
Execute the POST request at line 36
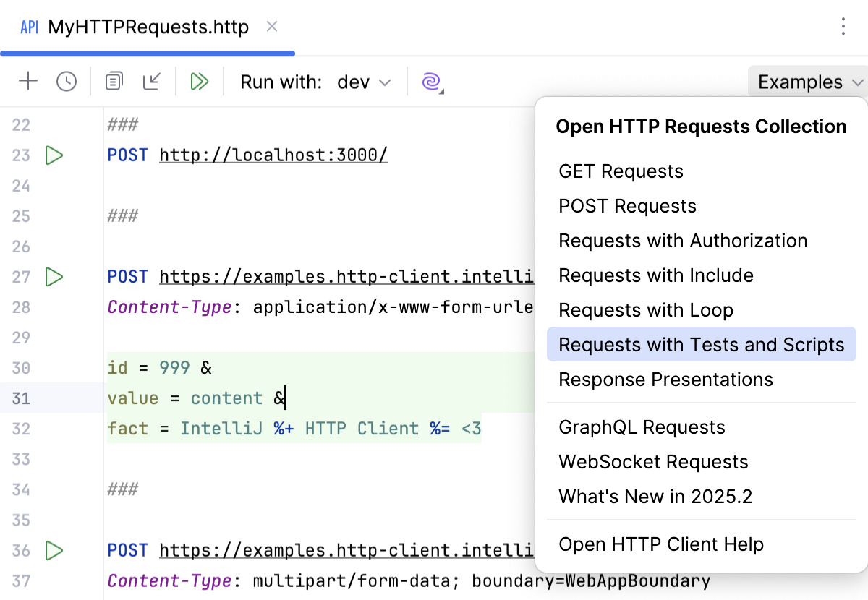click(x=54, y=550)
